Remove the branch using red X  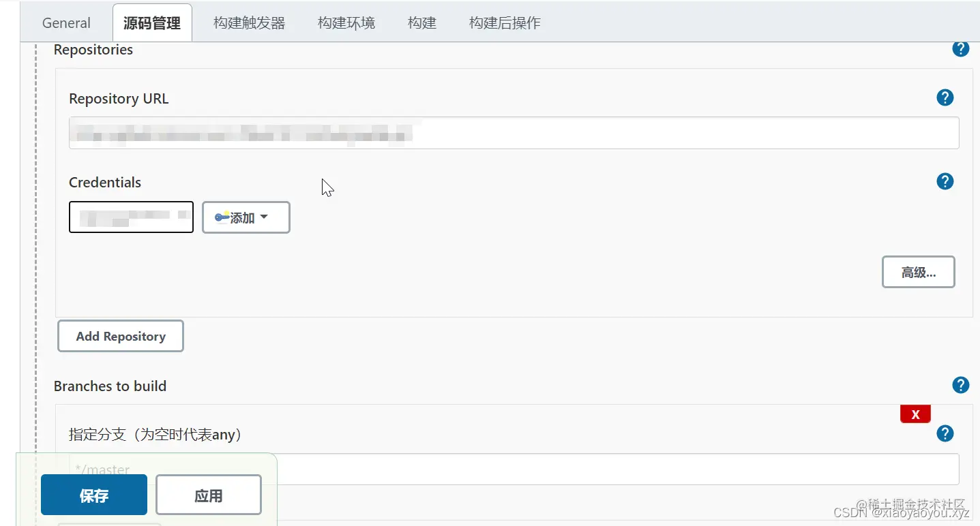tap(915, 414)
